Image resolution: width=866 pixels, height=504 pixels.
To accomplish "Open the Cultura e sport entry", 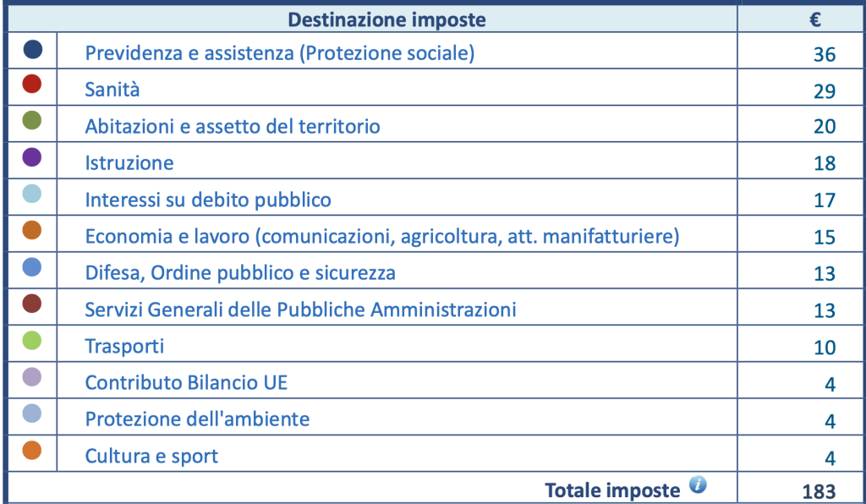I will coord(151,457).
